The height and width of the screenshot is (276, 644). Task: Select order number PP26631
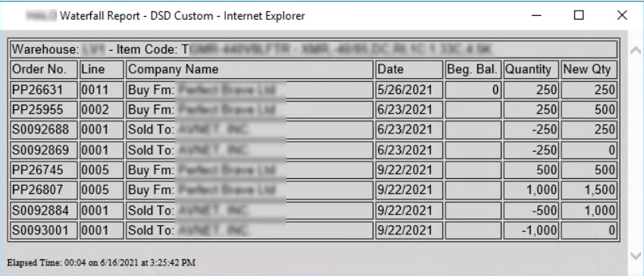(45, 89)
